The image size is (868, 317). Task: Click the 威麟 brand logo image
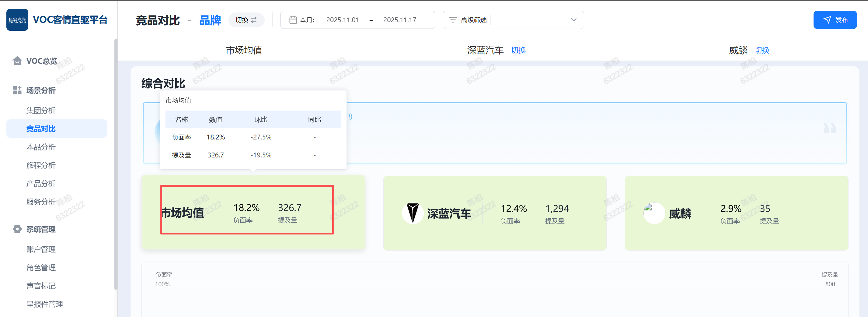(654, 213)
